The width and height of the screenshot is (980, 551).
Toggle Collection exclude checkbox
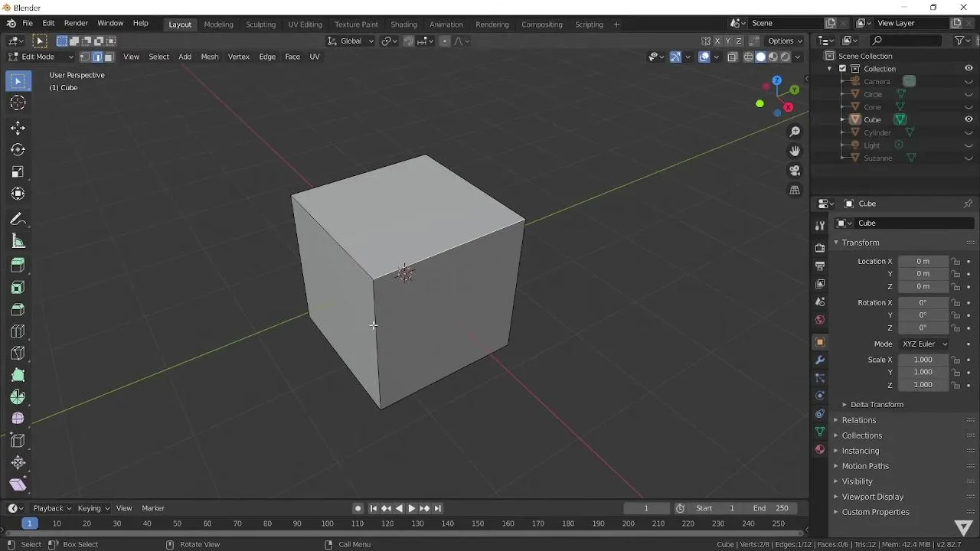coord(843,69)
